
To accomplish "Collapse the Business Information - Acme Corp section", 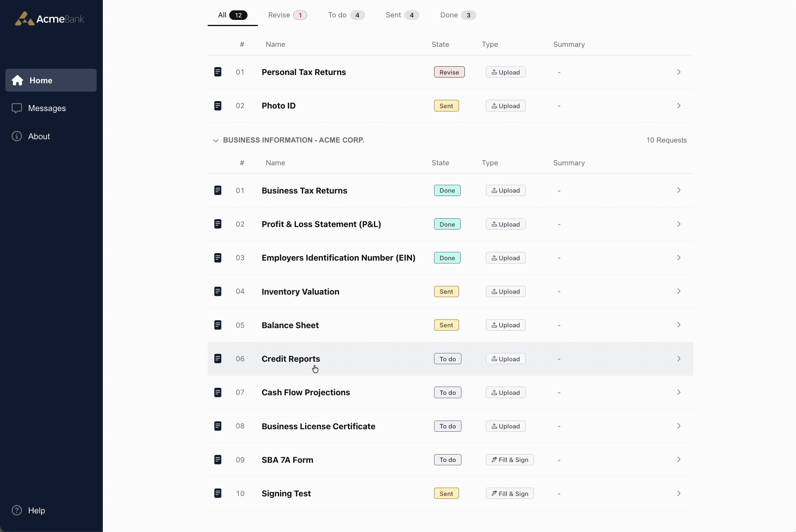I will pos(216,140).
